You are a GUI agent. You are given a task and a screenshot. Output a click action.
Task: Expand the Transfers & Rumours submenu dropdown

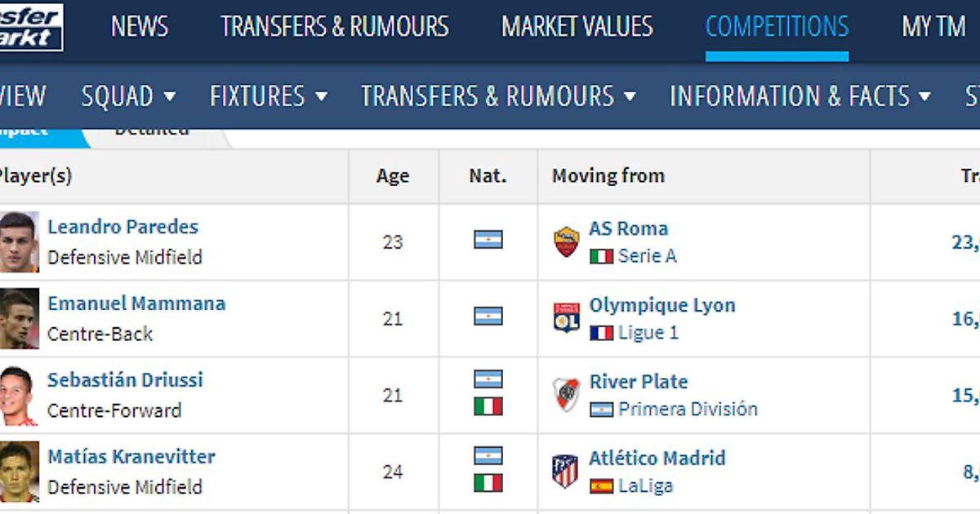(498, 96)
